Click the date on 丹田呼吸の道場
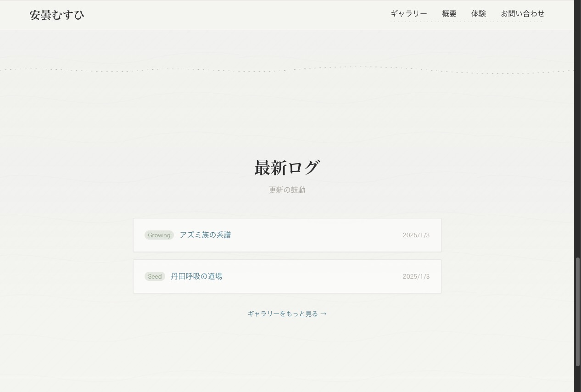Screen dimensions: 581x392 tap(416, 276)
